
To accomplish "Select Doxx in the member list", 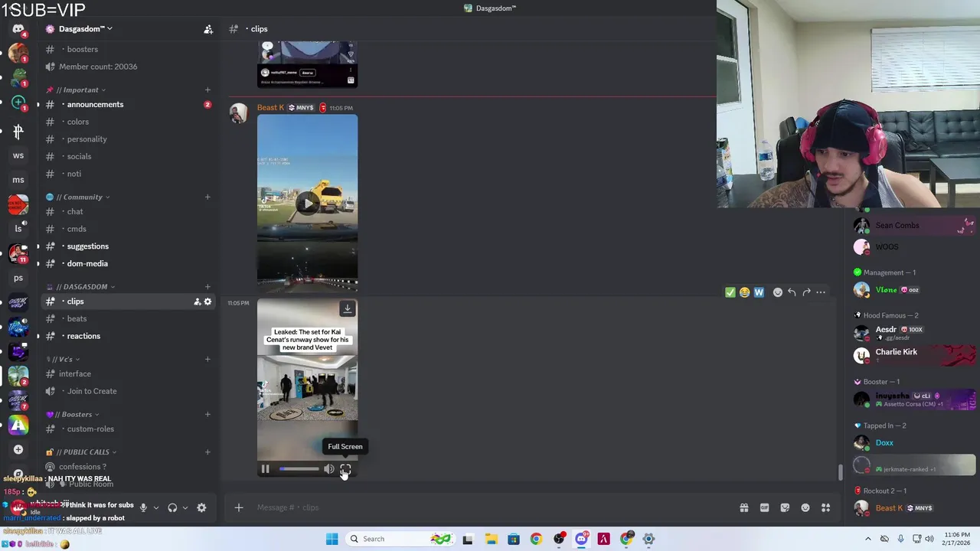I will 913,442.
